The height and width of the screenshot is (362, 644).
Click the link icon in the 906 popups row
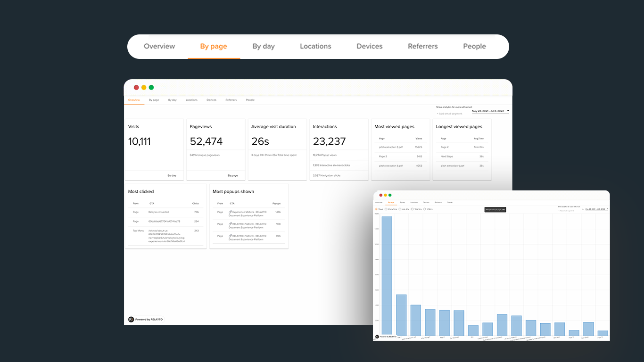(x=230, y=236)
